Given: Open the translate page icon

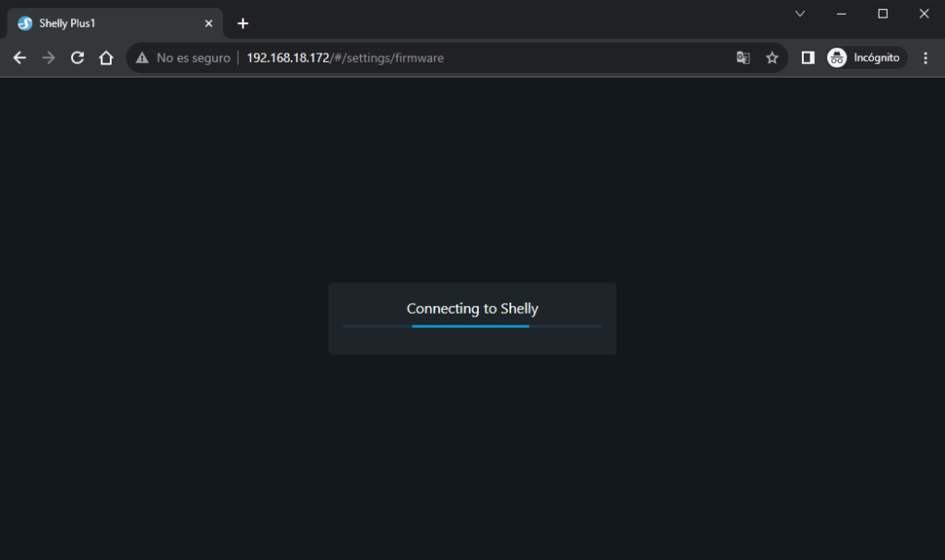Looking at the screenshot, I should pyautogui.click(x=743, y=58).
